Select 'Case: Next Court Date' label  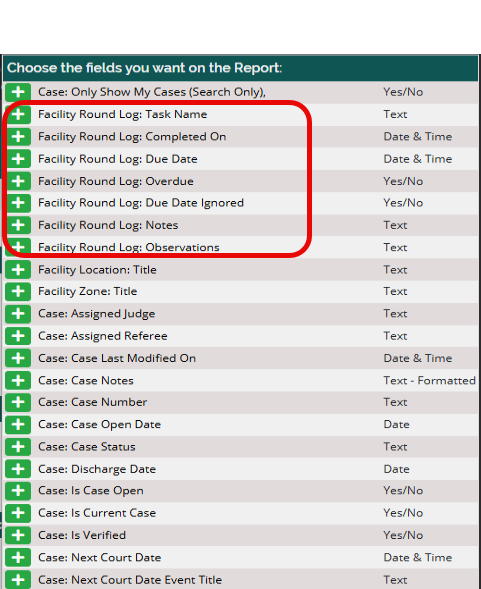(x=100, y=557)
